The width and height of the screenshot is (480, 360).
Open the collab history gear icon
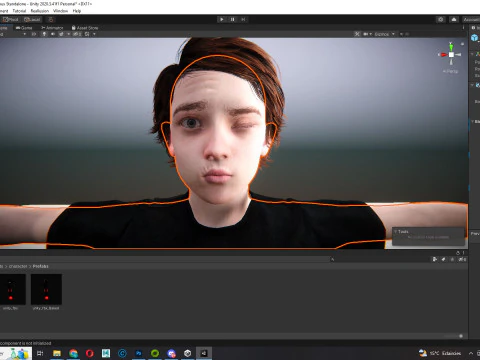(x=441, y=19)
